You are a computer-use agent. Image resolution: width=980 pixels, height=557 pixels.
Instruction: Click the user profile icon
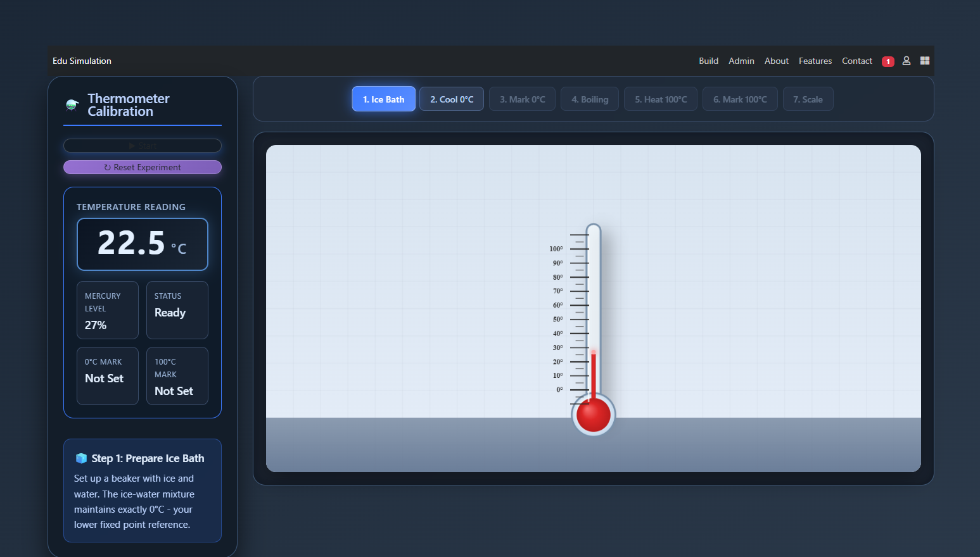tap(906, 61)
